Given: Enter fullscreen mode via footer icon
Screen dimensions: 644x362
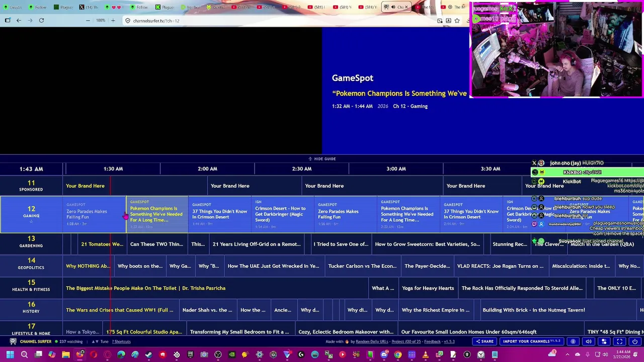Looking at the screenshot, I should 619,341.
